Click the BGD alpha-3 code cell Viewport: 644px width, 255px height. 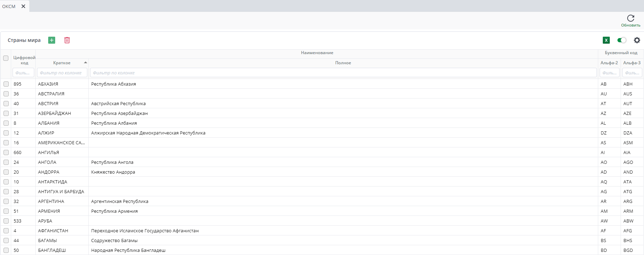(632, 250)
